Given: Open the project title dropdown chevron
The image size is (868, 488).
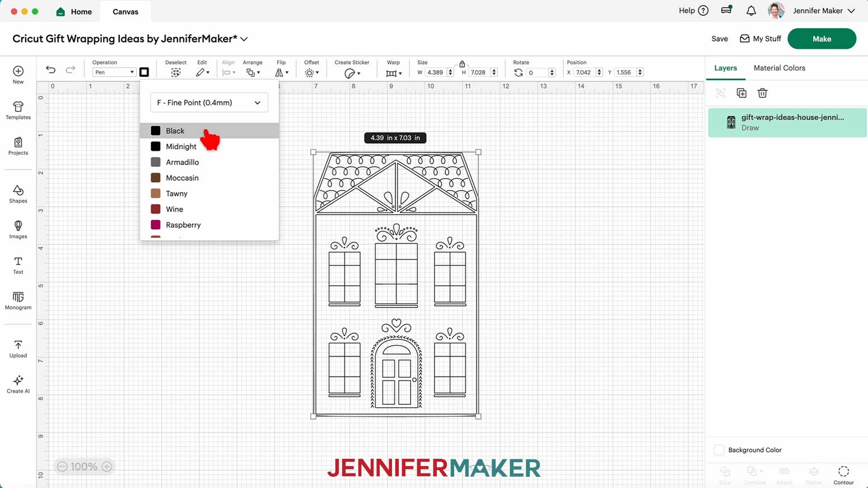Looking at the screenshot, I should tap(244, 39).
